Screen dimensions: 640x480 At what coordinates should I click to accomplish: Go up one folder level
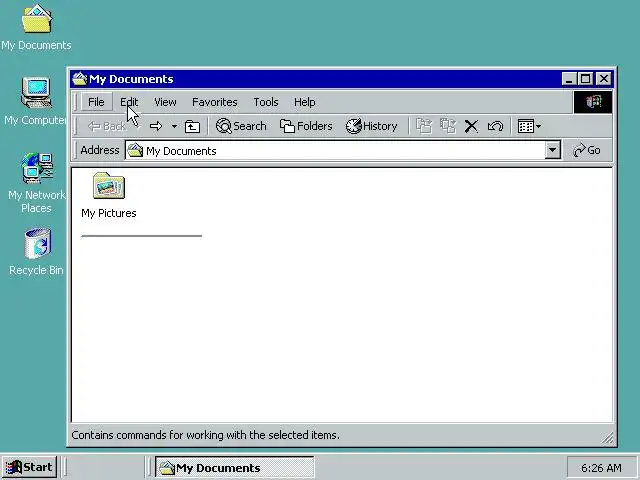pyautogui.click(x=192, y=126)
